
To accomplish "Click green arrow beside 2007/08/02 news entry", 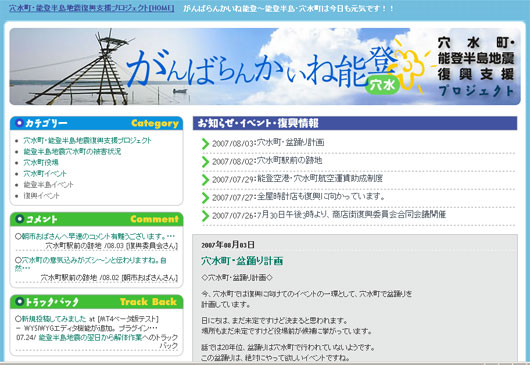I will coord(205,162).
